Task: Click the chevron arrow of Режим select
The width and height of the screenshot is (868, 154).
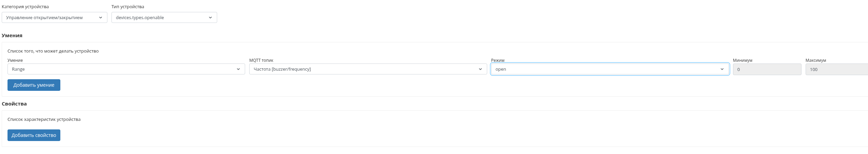Action: point(722,69)
